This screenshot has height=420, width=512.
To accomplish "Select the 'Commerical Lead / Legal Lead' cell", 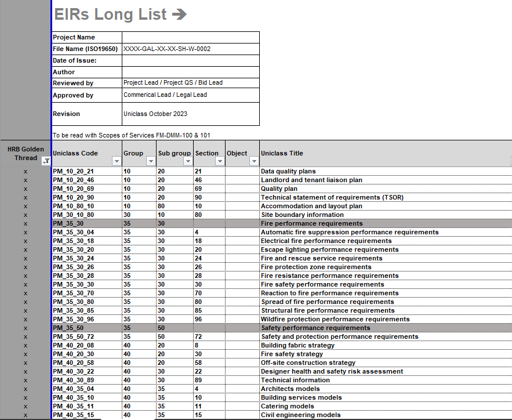I will click(x=191, y=95).
